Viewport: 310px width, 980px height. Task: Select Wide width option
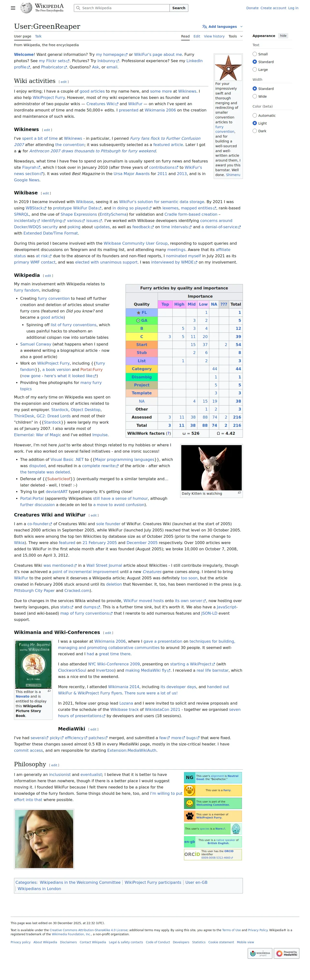254,96
